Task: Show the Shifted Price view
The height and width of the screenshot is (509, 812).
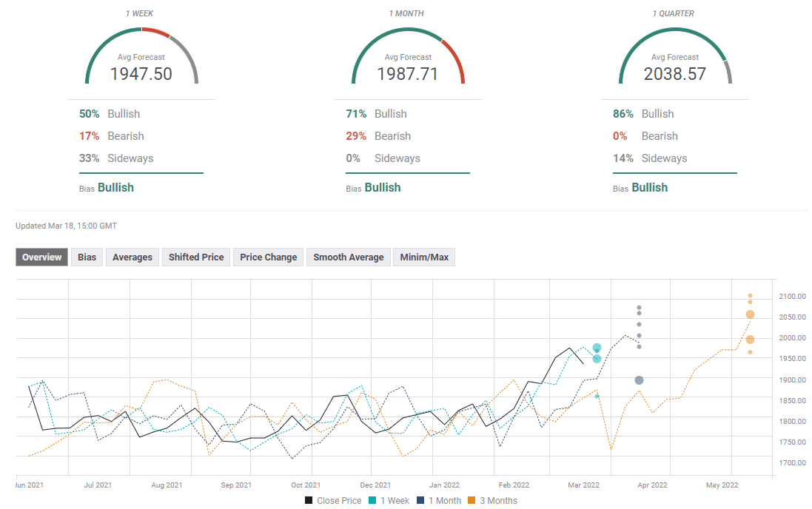Action: click(x=195, y=257)
